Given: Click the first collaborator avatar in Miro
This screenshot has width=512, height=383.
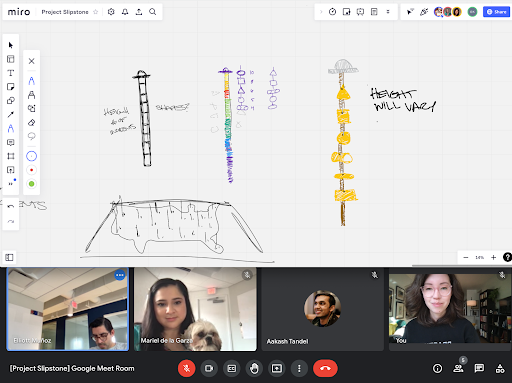Looking at the screenshot, I should click(x=438, y=12).
